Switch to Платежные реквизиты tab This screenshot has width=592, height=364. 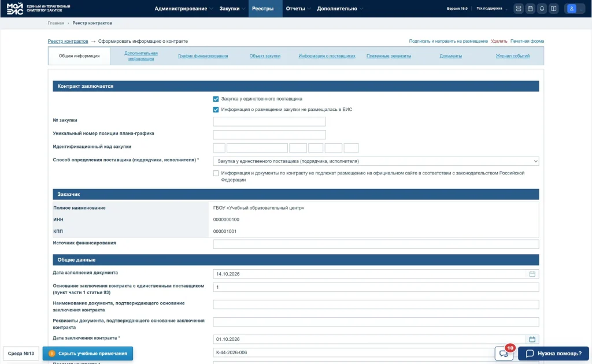click(x=388, y=56)
